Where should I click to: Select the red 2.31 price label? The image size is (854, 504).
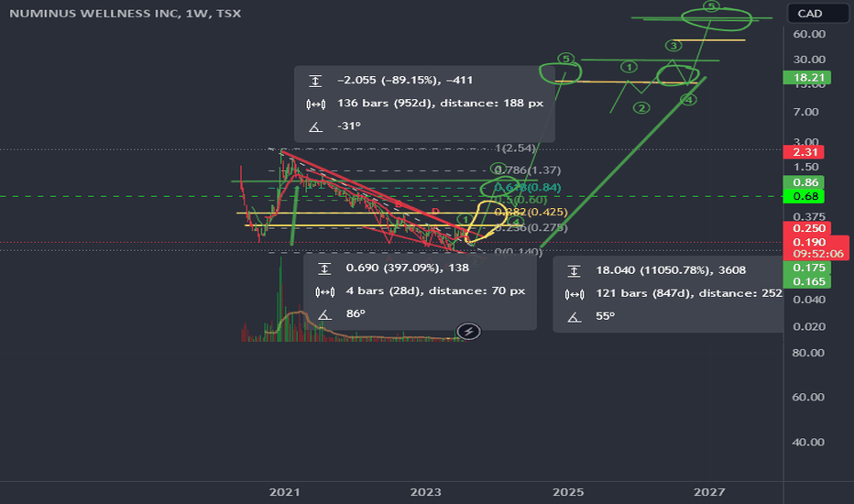pos(804,152)
